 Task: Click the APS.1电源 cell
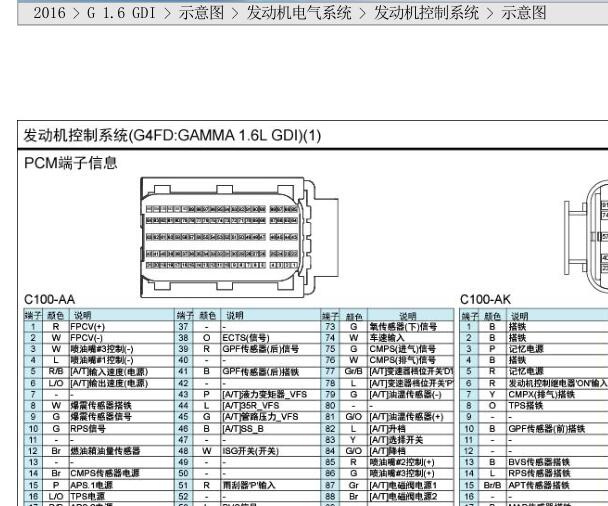tap(121, 485)
